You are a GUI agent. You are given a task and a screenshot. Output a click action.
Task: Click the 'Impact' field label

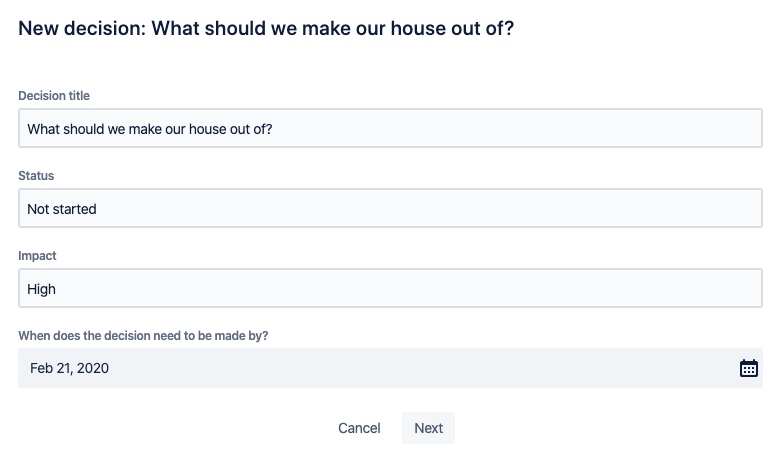point(37,256)
